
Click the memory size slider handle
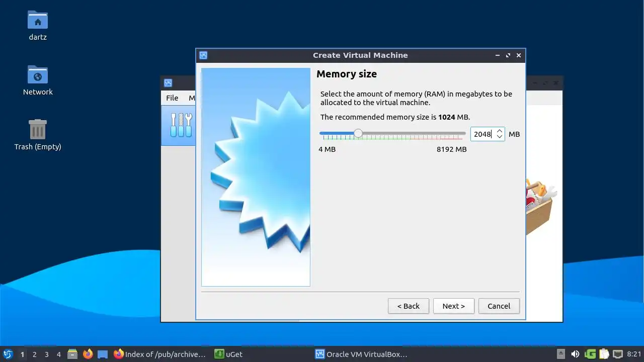(358, 133)
